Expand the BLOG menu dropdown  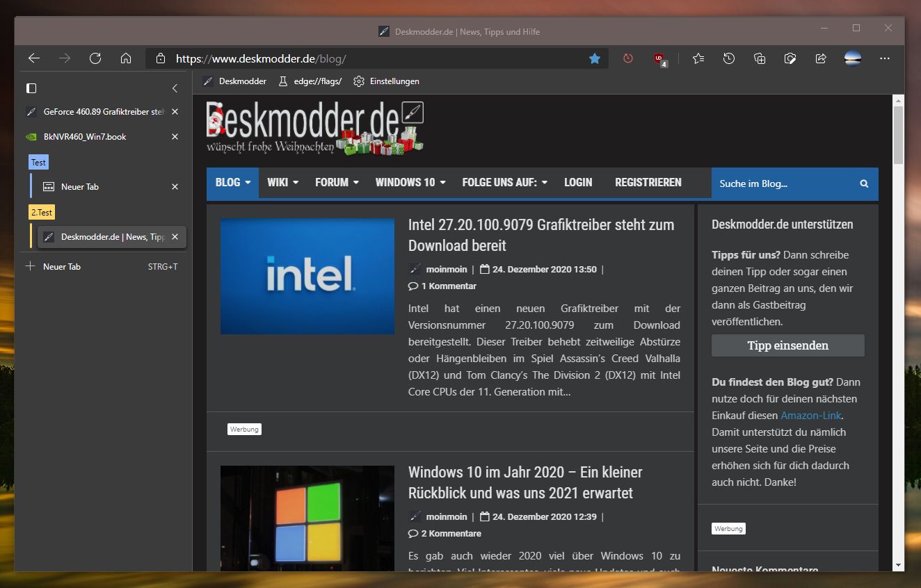(233, 182)
